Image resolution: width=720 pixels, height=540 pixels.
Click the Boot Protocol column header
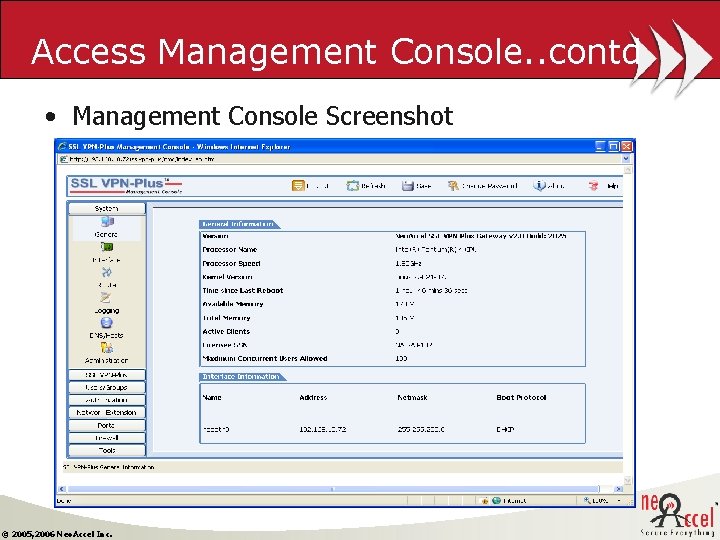521,397
